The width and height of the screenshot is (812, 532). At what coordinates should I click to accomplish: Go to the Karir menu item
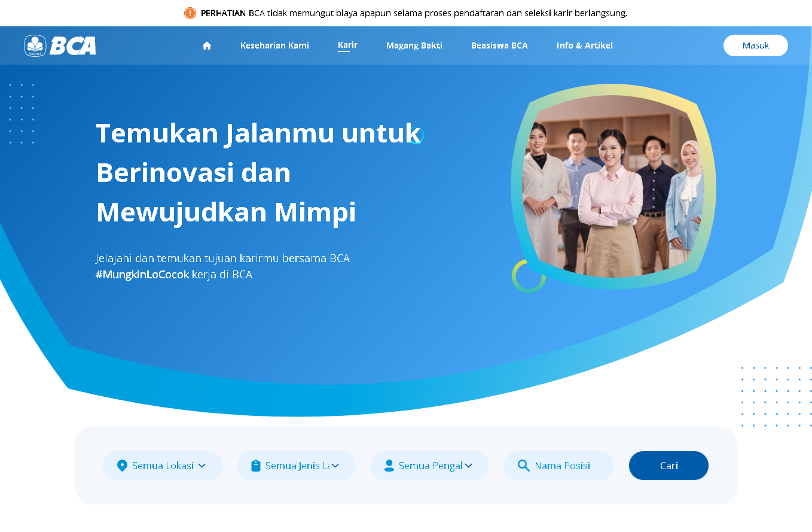(x=347, y=45)
